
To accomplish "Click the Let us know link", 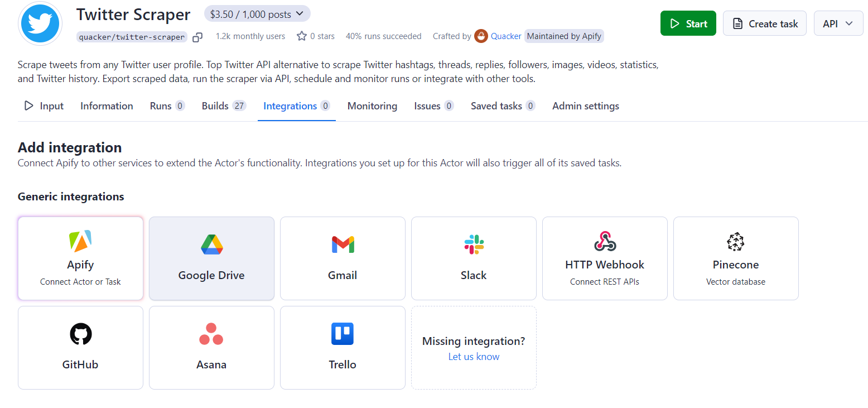I will tap(474, 357).
